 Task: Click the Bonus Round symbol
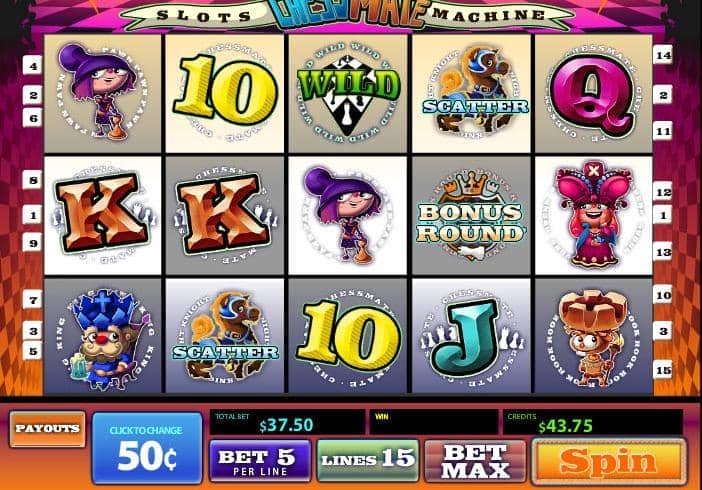(x=471, y=215)
